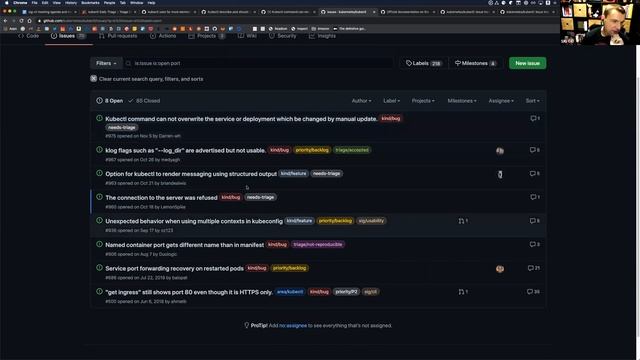Click comments icon on connection refused issue
The height and width of the screenshot is (360, 640).
(x=535, y=197)
